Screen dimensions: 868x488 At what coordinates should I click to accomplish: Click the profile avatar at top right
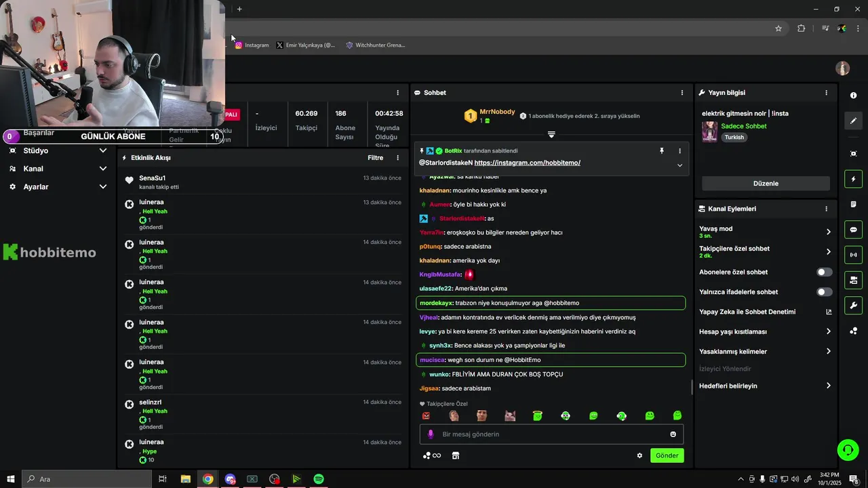(843, 68)
